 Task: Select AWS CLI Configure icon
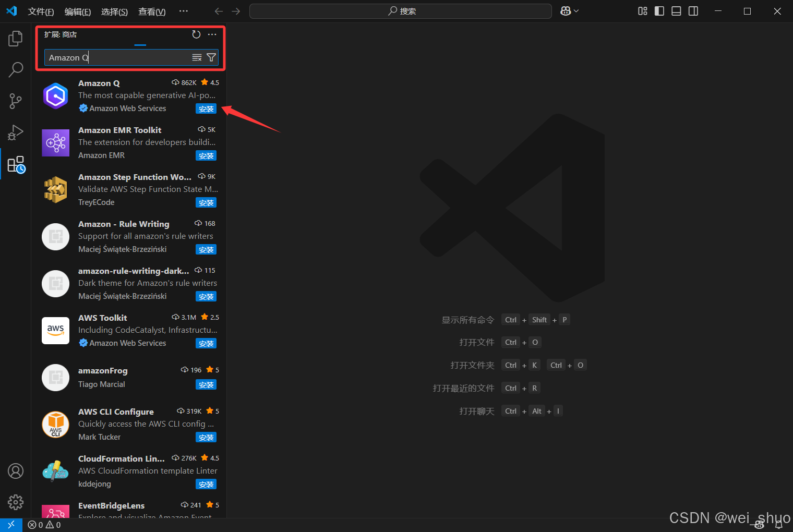pos(55,425)
